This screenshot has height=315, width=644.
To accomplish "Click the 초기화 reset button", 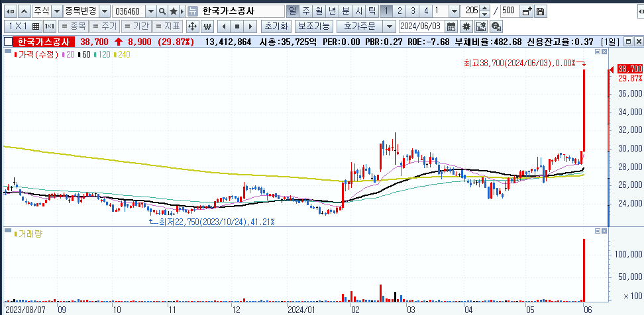I will pyautogui.click(x=276, y=26).
